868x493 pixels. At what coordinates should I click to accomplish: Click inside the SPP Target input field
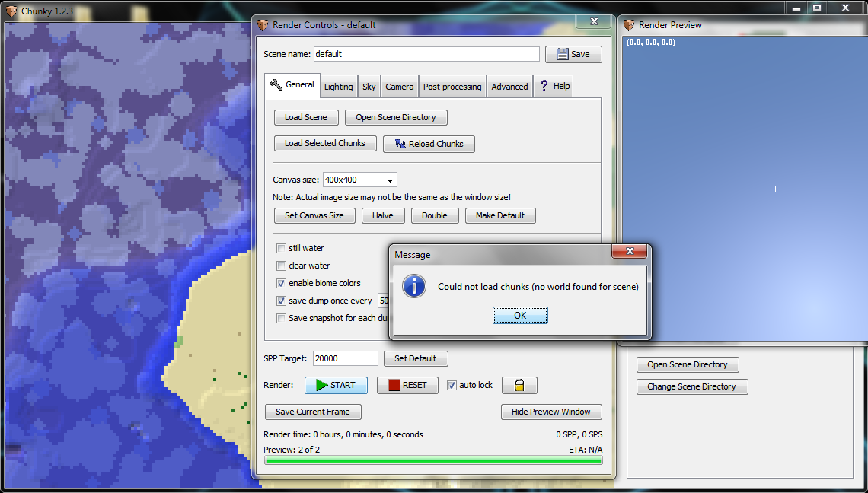[x=344, y=358]
